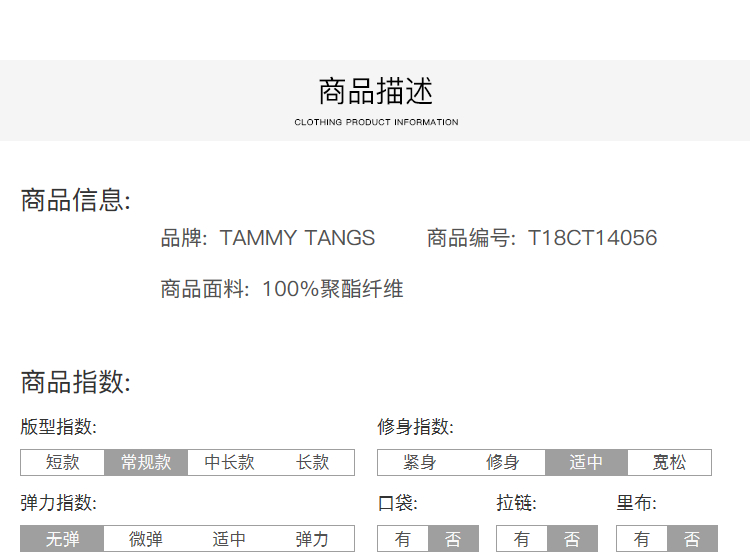
Task: Pick the 长款 length option
Action: point(312,462)
